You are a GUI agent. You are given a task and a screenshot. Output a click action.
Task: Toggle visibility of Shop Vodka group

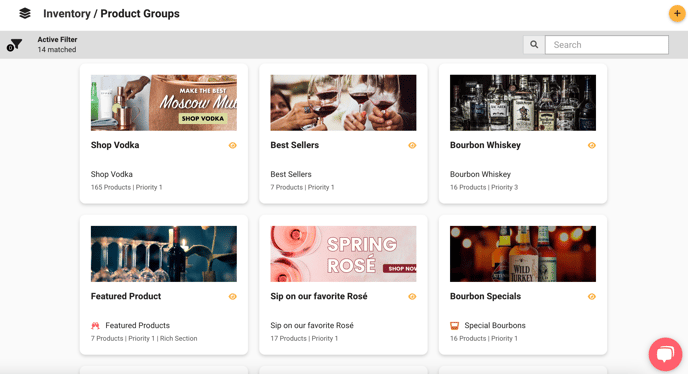tap(233, 145)
